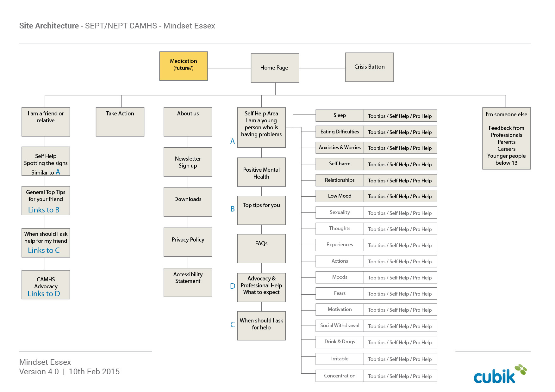Click the Take Action box
The height and width of the screenshot is (392, 555).
pos(120,122)
